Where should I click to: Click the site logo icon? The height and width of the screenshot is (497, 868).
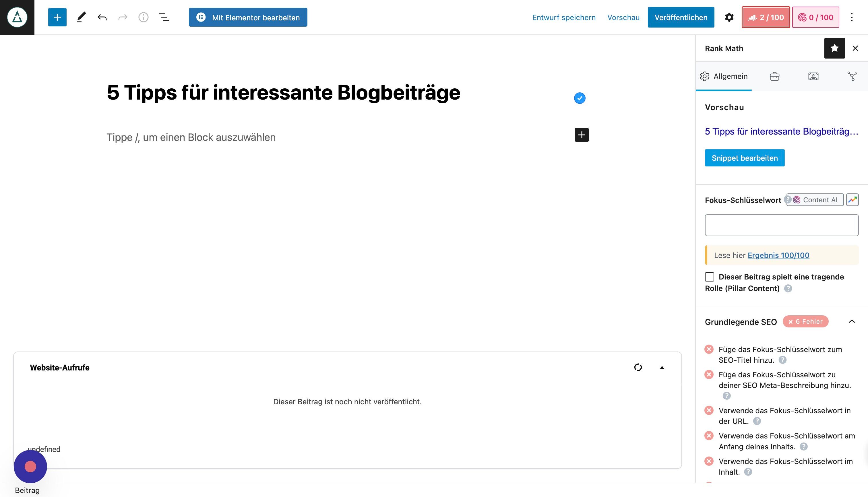coord(17,17)
